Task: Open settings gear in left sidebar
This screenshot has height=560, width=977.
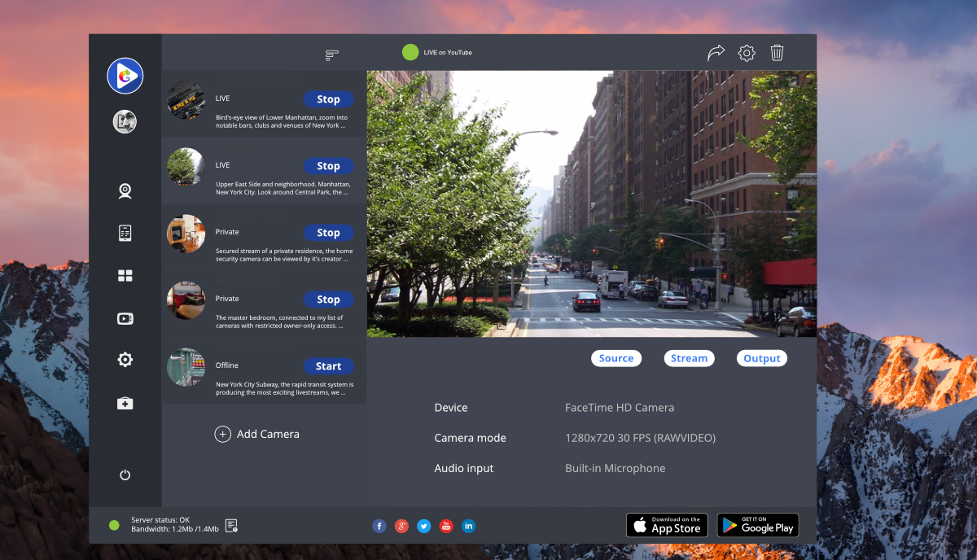Action: [x=125, y=360]
